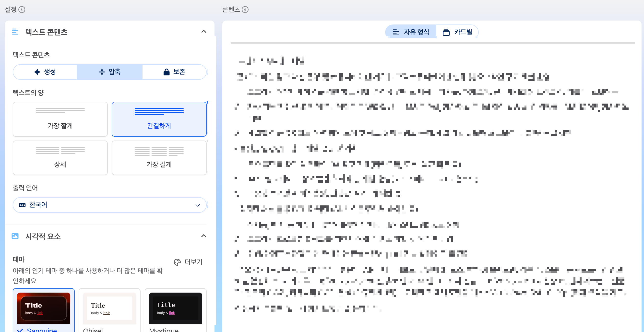Click the 시각적 요소 image icon
644x332 pixels.
click(x=15, y=236)
